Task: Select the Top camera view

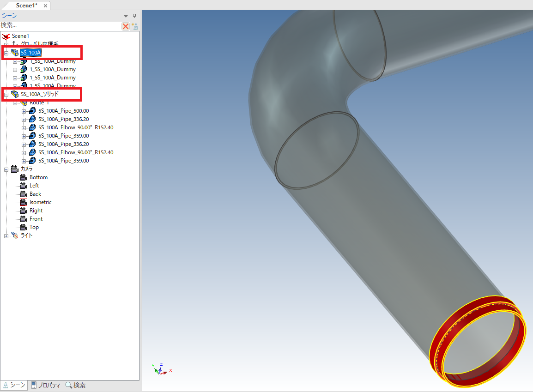Action: [34, 227]
